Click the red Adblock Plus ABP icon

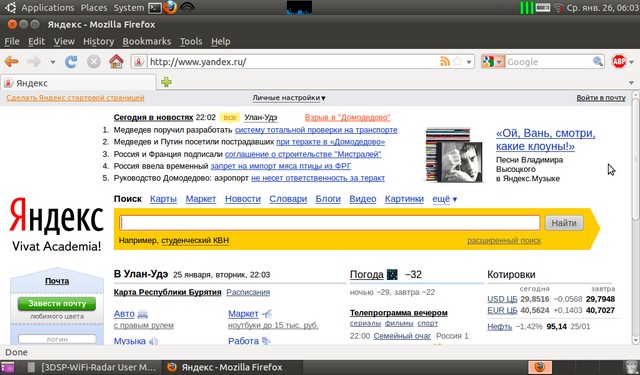tap(619, 62)
